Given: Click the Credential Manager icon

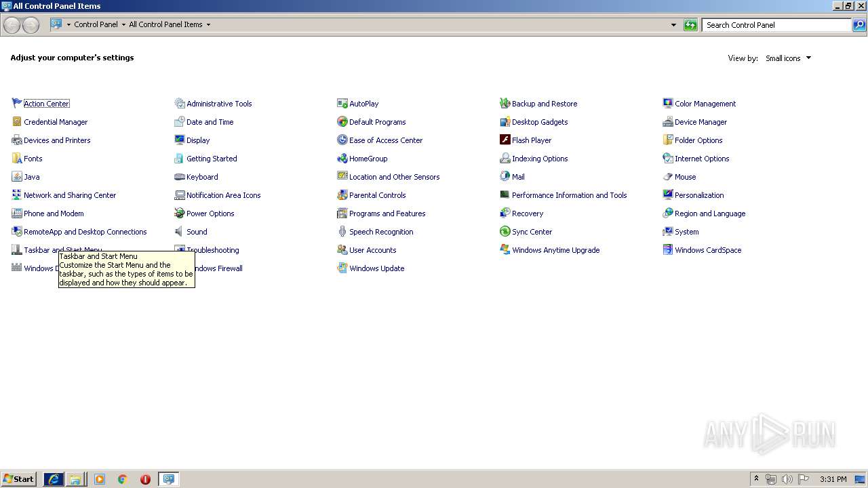Looking at the screenshot, I should coord(17,122).
